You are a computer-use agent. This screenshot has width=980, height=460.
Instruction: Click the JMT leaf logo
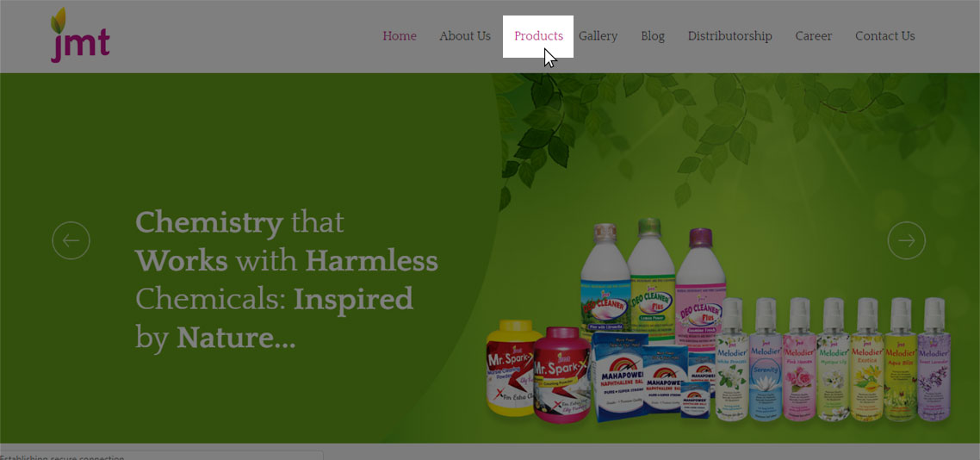80,35
